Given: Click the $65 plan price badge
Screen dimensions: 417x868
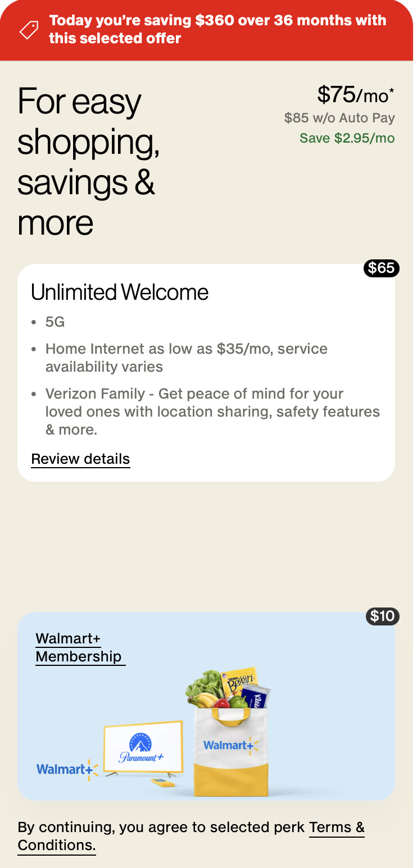Looking at the screenshot, I should tap(382, 268).
